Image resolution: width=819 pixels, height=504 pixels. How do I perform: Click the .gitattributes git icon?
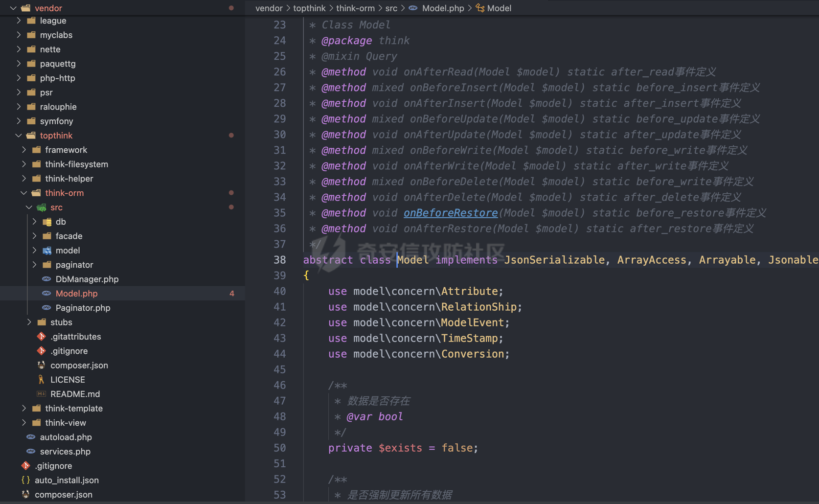[42, 336]
